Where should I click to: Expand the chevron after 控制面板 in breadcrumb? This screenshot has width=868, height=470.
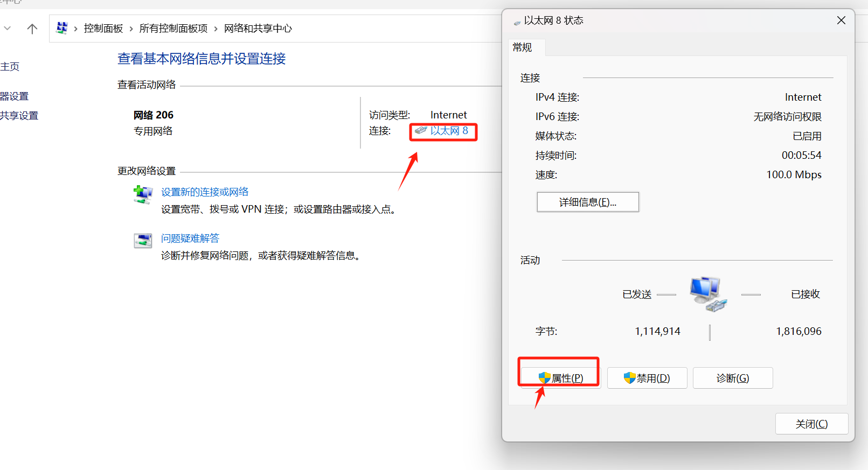coord(131,29)
